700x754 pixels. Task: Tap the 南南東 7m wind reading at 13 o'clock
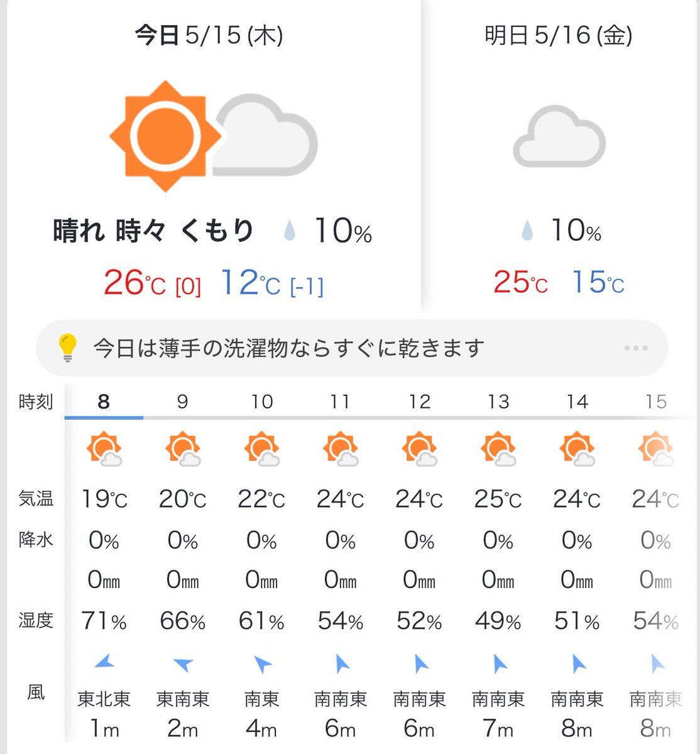(498, 714)
